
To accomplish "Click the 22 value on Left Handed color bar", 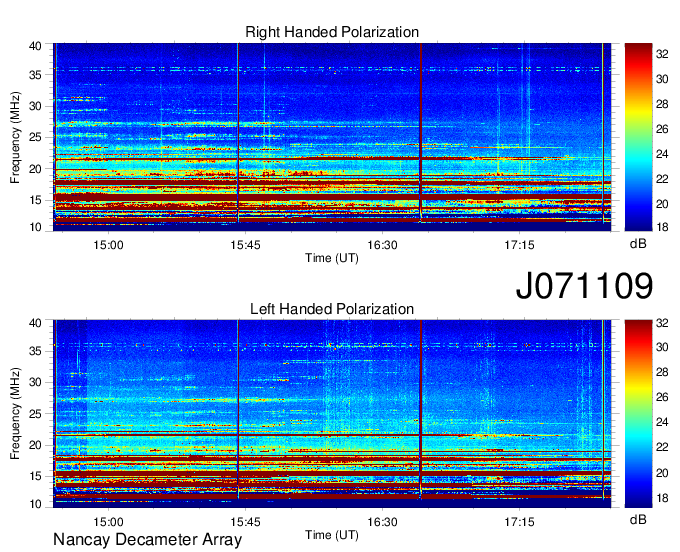I will pos(662,447).
